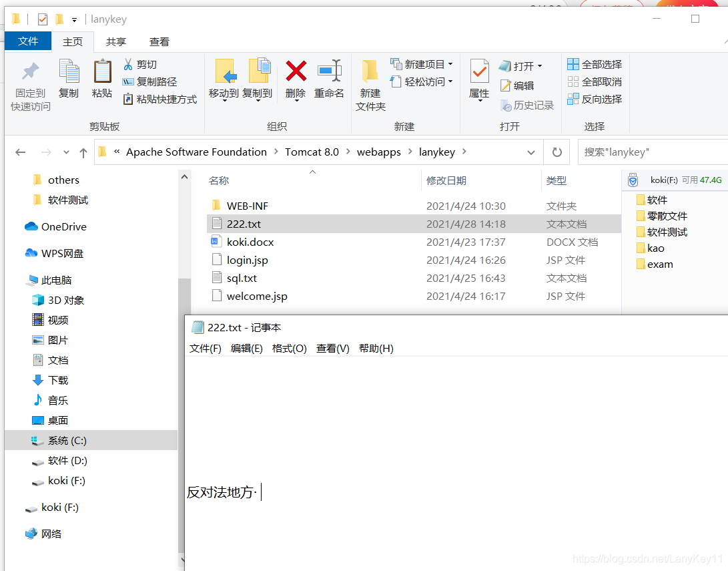Click the Paste (粘贴) ribbon icon

coord(102,79)
